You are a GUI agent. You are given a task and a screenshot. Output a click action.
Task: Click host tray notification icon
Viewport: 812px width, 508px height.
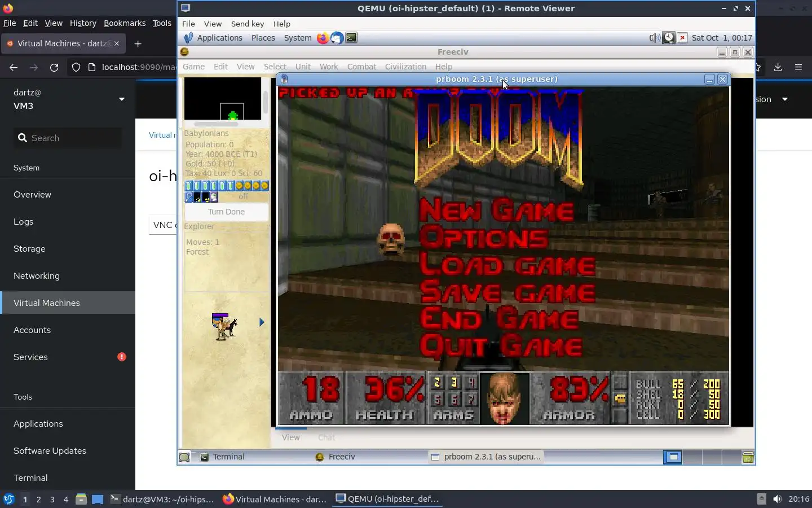[x=761, y=499]
